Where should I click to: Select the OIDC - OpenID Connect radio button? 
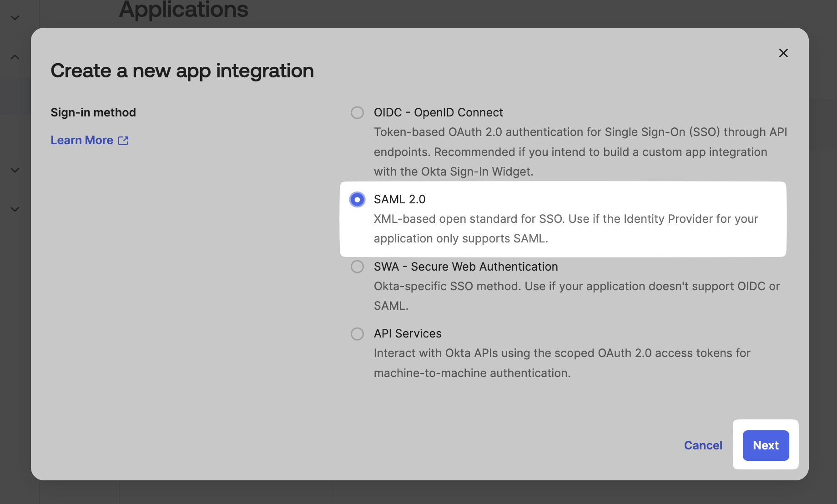pos(357,112)
